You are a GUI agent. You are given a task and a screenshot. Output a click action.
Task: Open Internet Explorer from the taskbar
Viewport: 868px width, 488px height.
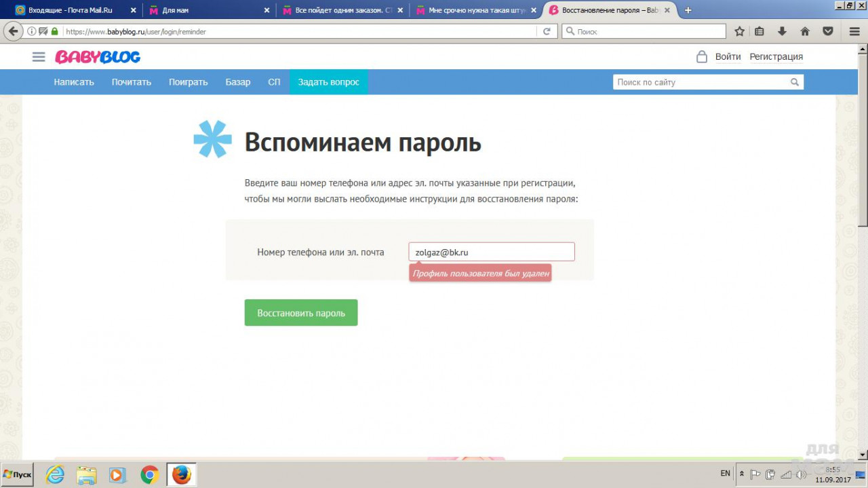click(55, 474)
